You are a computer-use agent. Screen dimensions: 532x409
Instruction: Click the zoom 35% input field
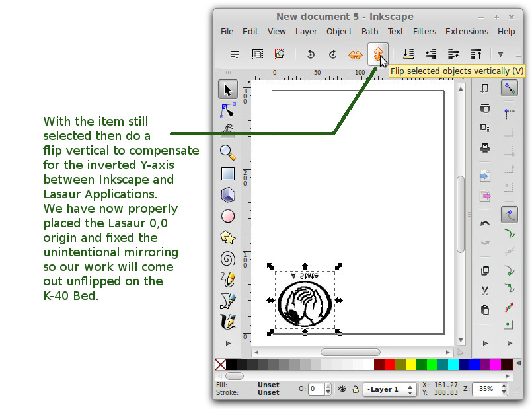coord(486,389)
